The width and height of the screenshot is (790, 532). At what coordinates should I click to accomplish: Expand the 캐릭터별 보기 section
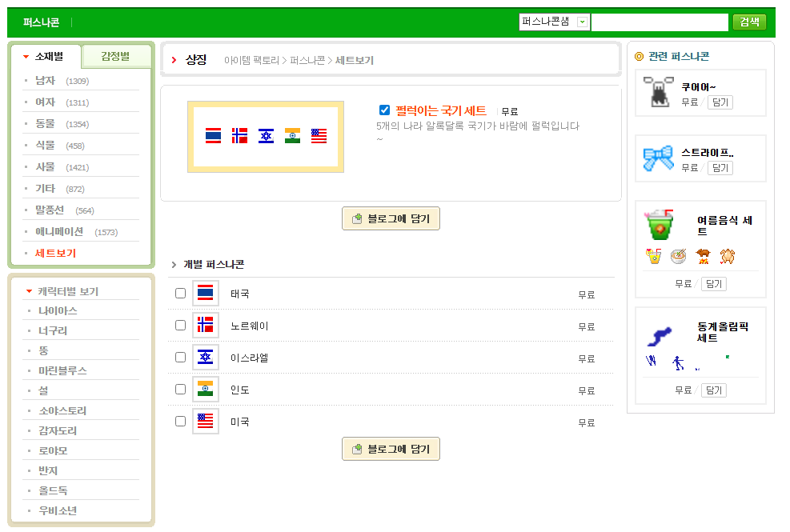(x=67, y=292)
